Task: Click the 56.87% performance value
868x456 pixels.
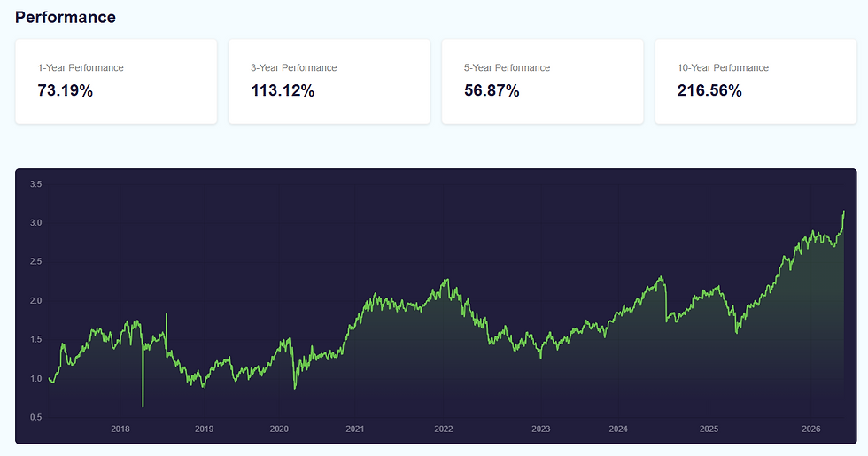Action: tap(492, 90)
